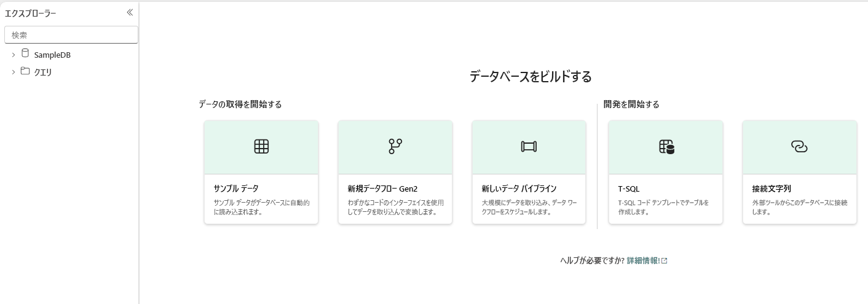Click the クエリ folder icon

25,71
